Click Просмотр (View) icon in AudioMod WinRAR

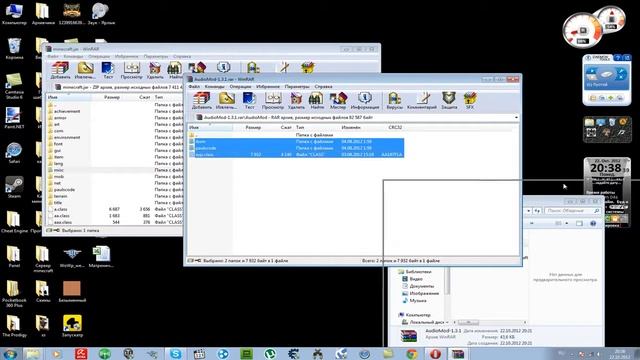click(273, 100)
